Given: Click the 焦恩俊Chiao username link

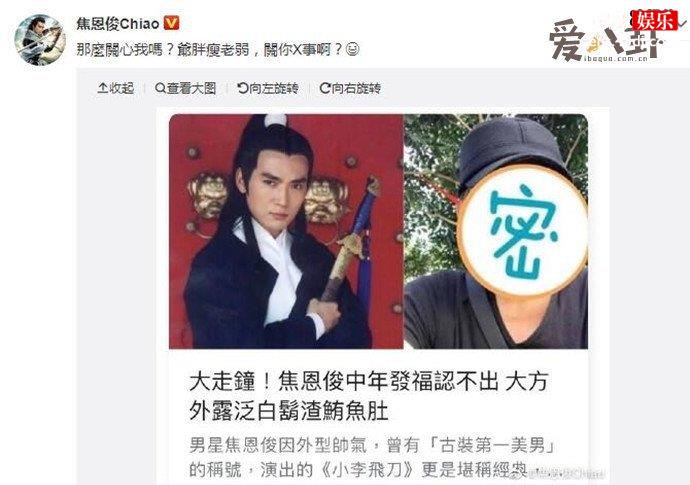Looking at the screenshot, I should [x=117, y=23].
